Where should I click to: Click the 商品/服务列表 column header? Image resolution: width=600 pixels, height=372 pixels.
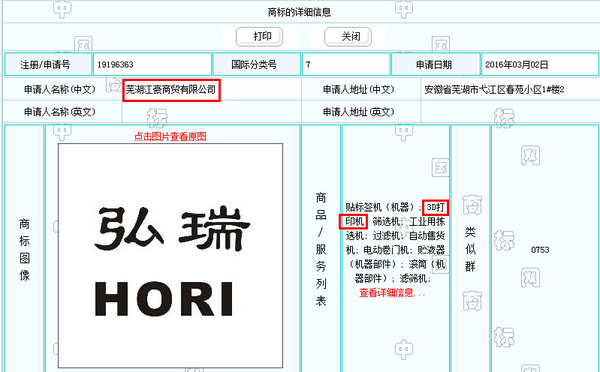[x=321, y=250]
